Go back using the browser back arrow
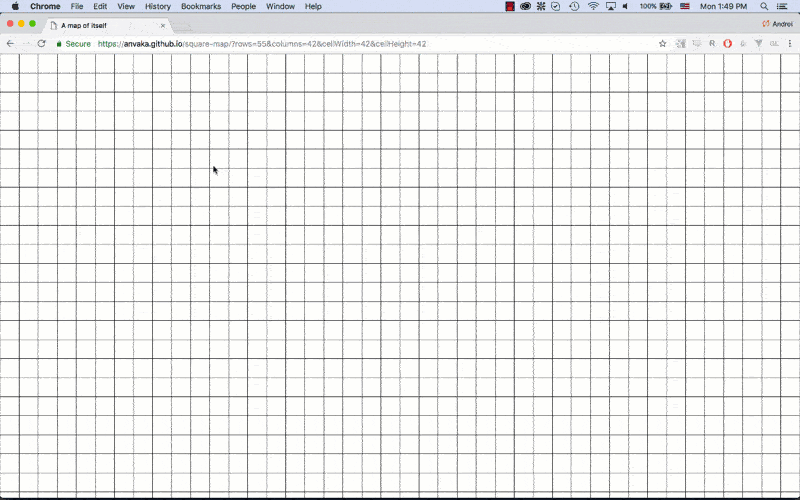The height and width of the screenshot is (500, 800). 10,44
